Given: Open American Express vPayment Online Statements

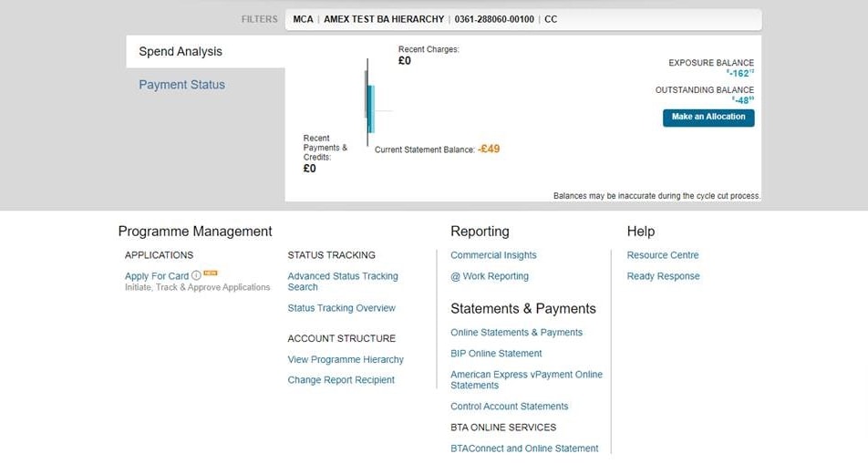Looking at the screenshot, I should 526,380.
